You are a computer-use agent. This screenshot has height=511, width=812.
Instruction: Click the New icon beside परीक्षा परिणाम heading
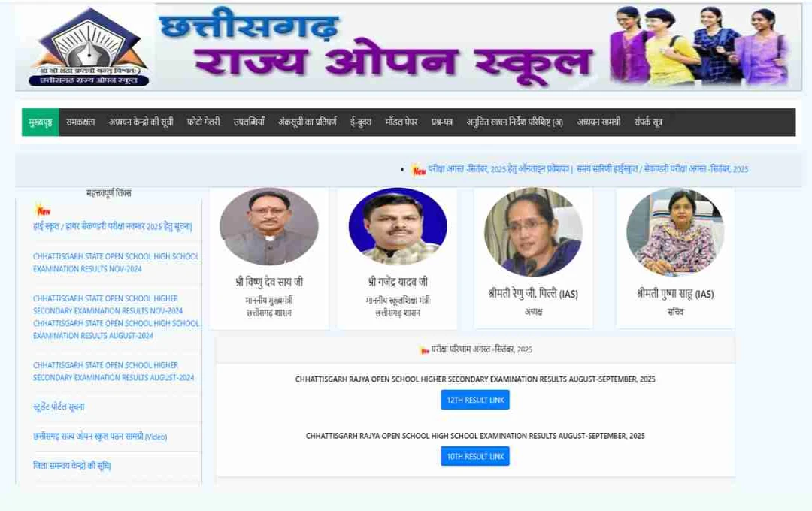tap(425, 350)
